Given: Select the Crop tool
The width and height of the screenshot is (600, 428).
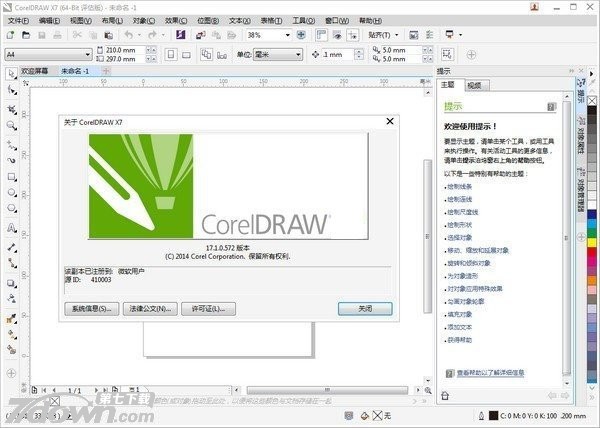Looking at the screenshot, I should tap(11, 110).
